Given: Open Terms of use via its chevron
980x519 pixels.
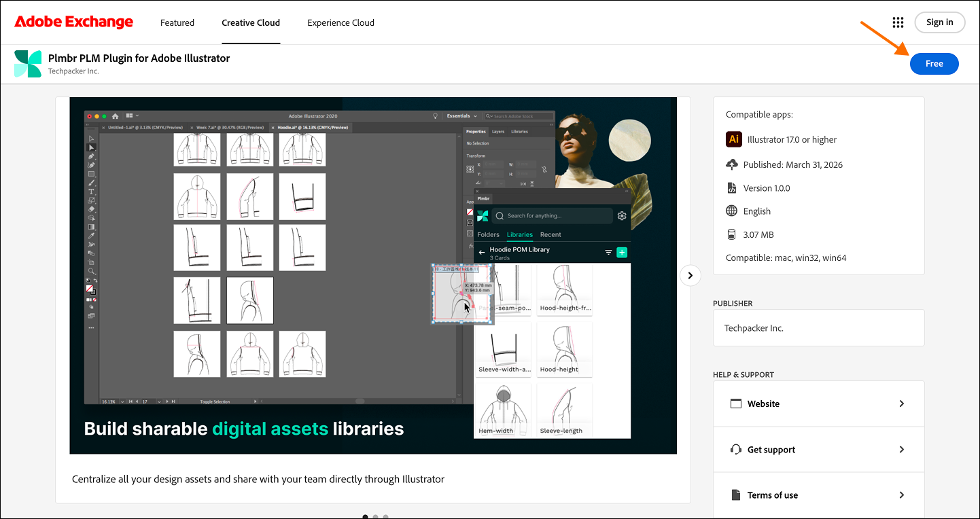Looking at the screenshot, I should coord(902,495).
